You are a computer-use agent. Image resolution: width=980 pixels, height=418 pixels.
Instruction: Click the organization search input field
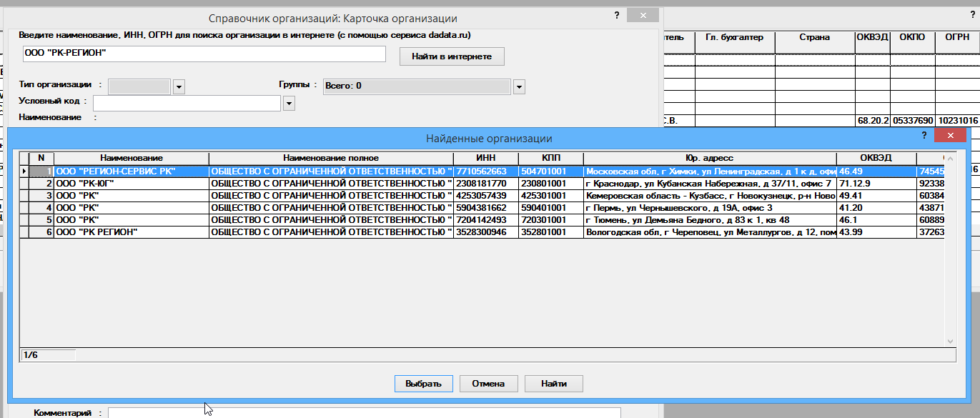pos(204,54)
